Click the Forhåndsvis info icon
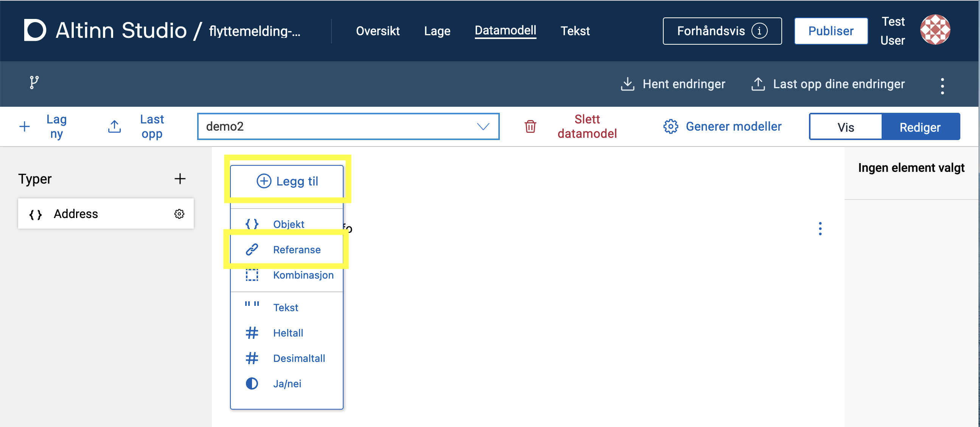This screenshot has width=980, height=427. pyautogui.click(x=759, y=31)
